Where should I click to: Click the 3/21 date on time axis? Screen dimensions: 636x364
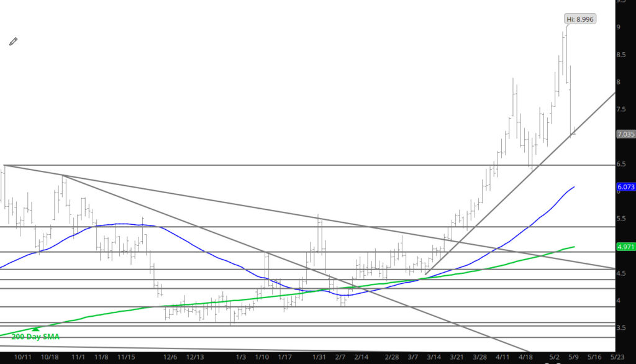point(457,357)
